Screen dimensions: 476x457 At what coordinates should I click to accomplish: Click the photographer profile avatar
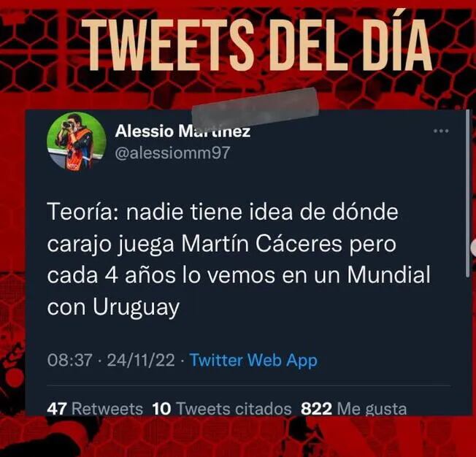77,141
